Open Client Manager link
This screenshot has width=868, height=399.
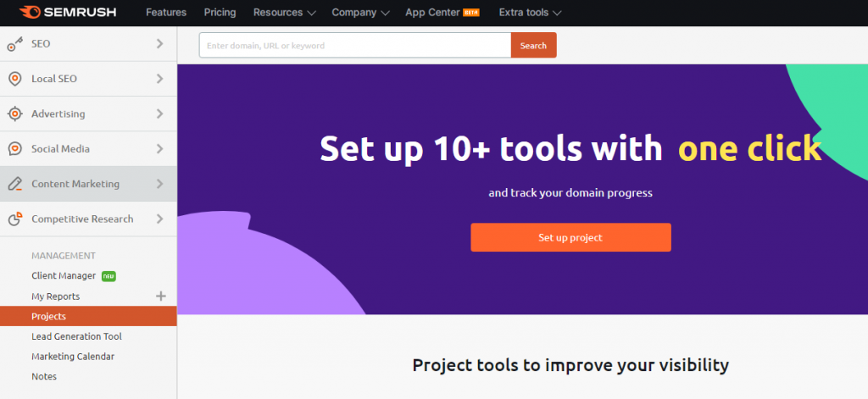click(64, 275)
